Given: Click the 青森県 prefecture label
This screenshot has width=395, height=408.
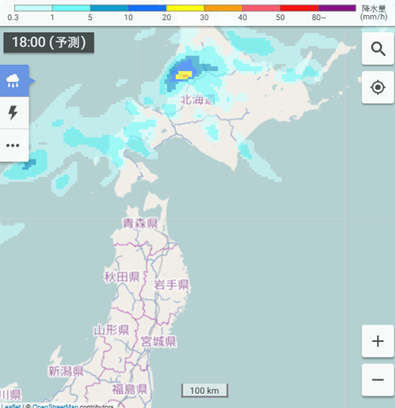Looking at the screenshot, I should pos(140,223).
